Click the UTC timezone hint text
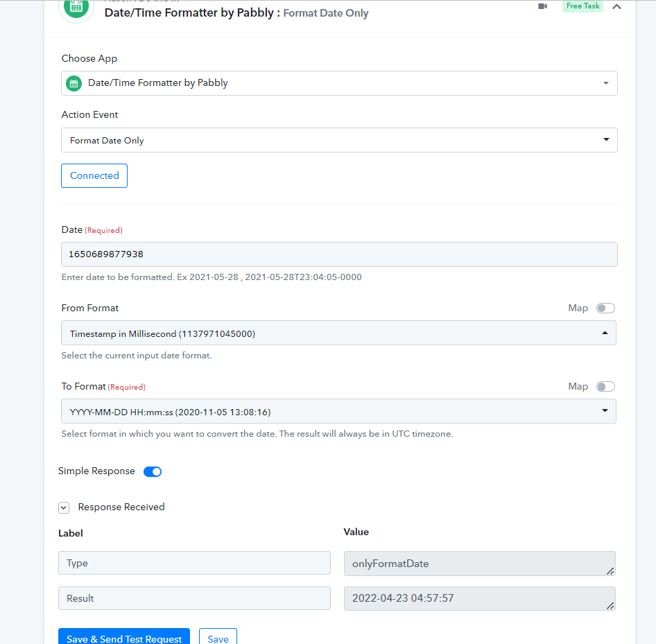 click(x=257, y=434)
